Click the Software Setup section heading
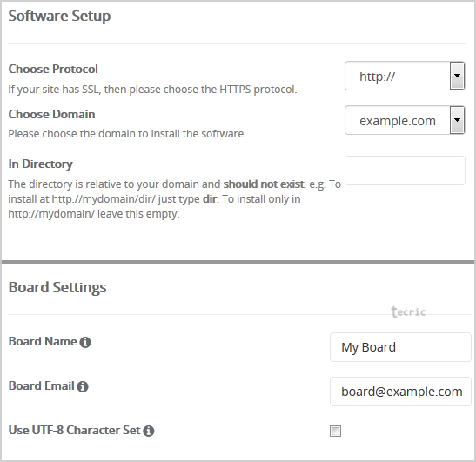The height and width of the screenshot is (462, 476). point(59,16)
